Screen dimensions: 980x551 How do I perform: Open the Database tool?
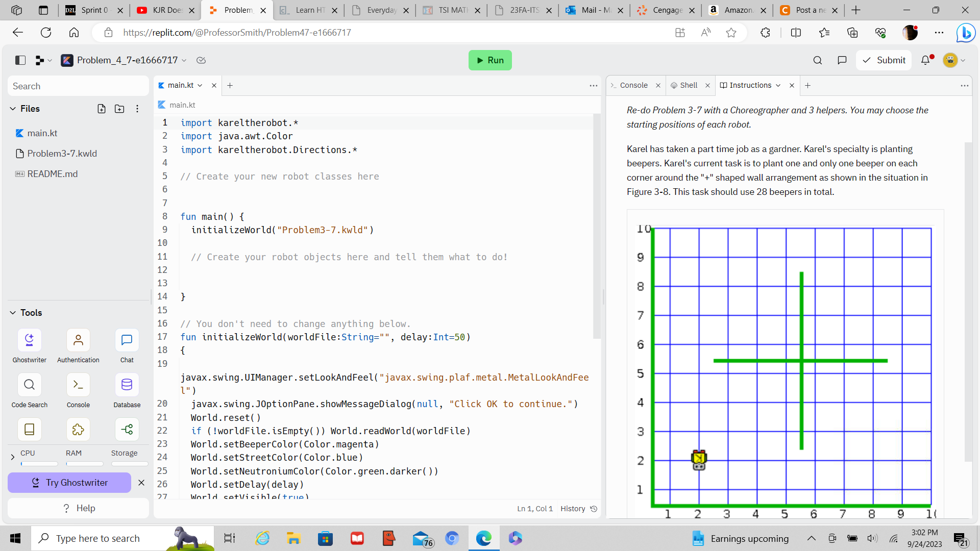[x=127, y=385]
